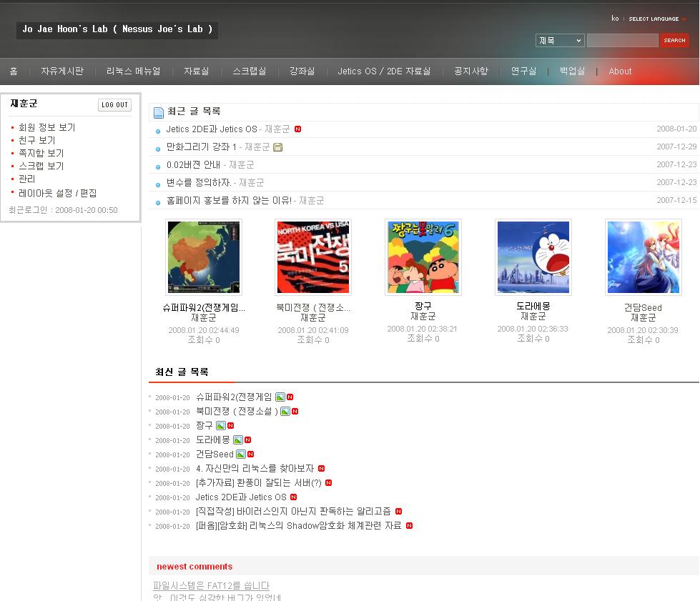The width and height of the screenshot is (700, 601).
Task: Click the ko language code label
Action: [615, 19]
